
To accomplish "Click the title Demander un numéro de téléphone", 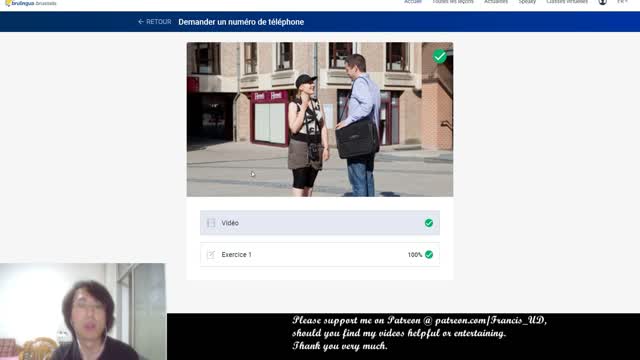I will click(x=241, y=22).
